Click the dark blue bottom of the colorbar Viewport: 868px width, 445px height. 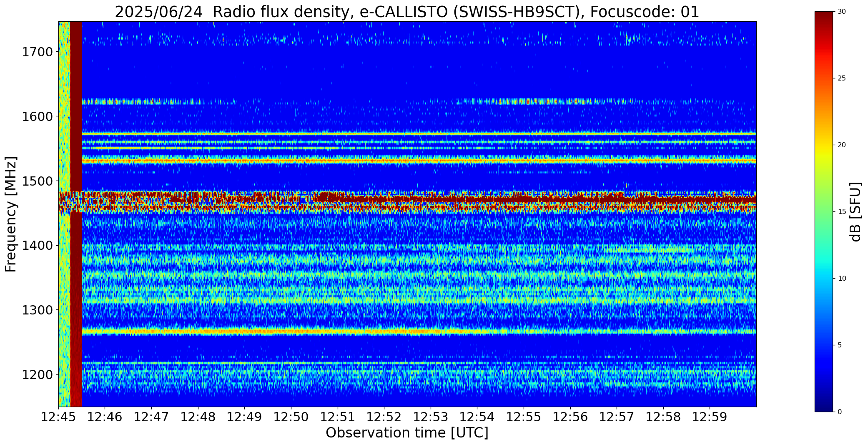(x=825, y=405)
